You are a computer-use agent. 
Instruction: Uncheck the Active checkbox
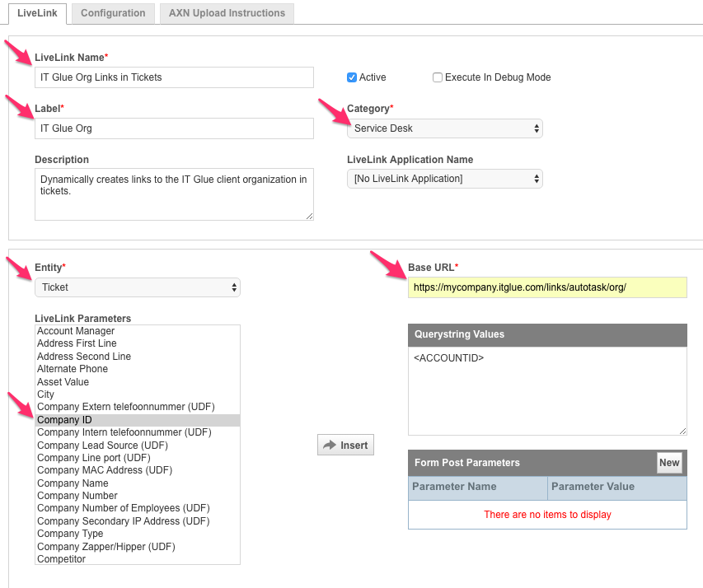352,77
